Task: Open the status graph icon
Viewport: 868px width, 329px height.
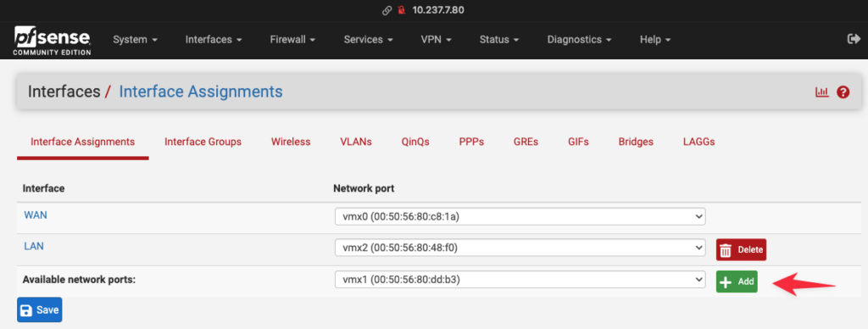Action: 822,92
